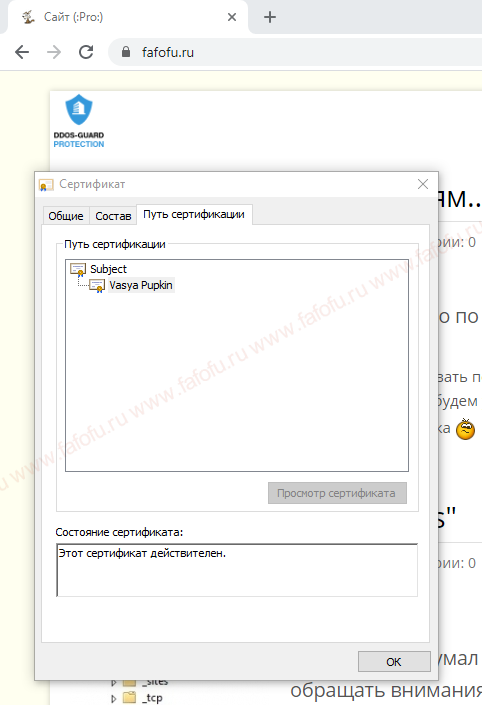Click the DDoS-Guard Protection shield logo
Screen dimensions: 482x705
79,120
